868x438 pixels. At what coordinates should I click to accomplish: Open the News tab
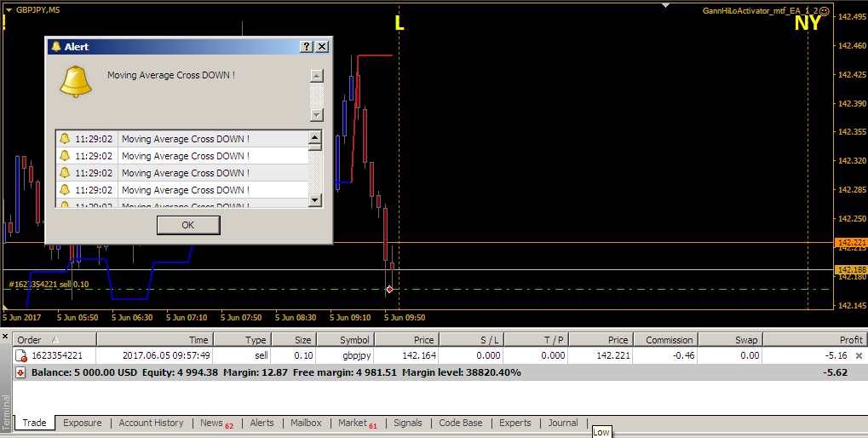tap(216, 423)
